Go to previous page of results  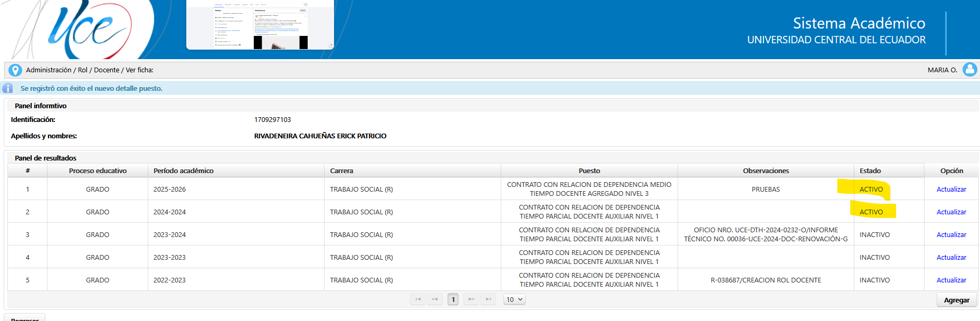pos(435,299)
